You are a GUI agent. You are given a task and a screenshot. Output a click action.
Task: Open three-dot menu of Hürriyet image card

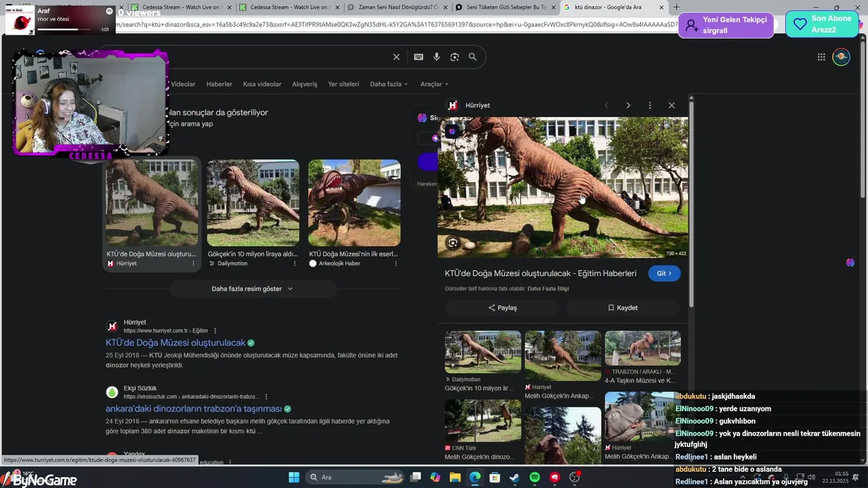[193, 264]
